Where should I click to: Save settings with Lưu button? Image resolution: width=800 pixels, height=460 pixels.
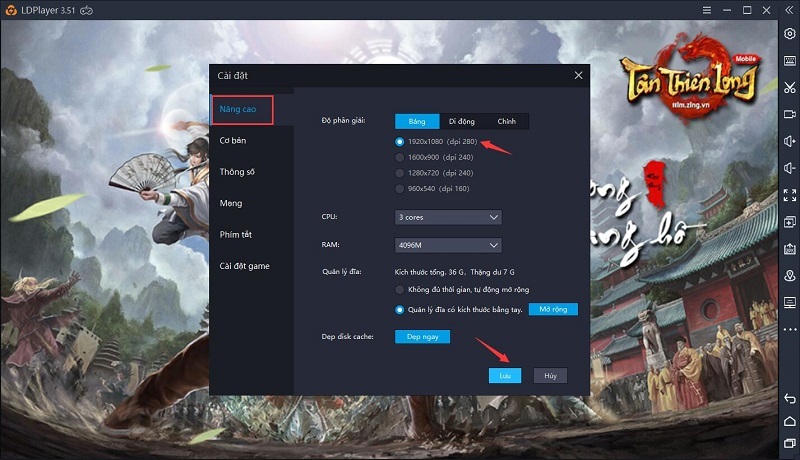505,376
